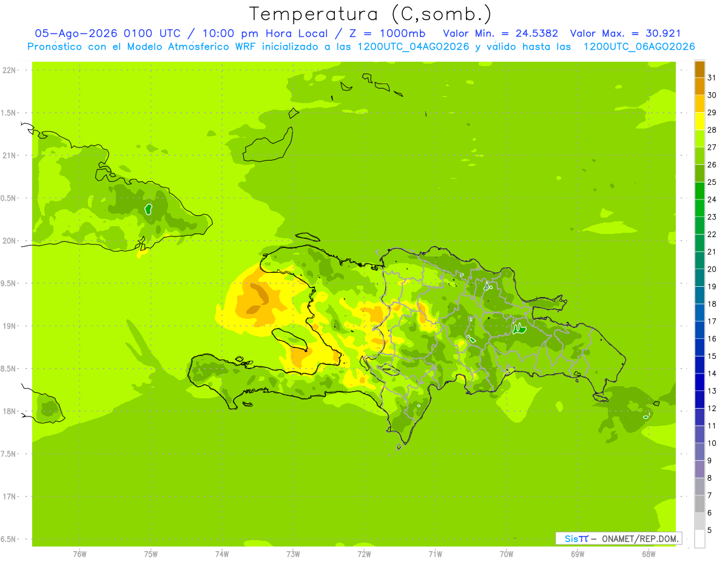Click the legend value "24"
728x562 pixels.
click(712, 199)
